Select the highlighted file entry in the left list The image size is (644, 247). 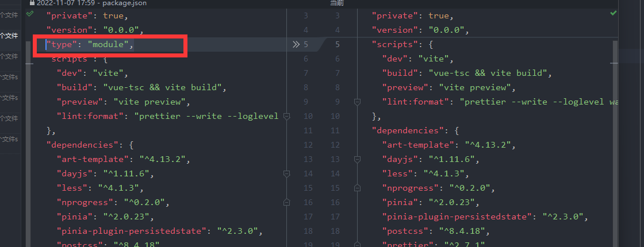coord(10,36)
